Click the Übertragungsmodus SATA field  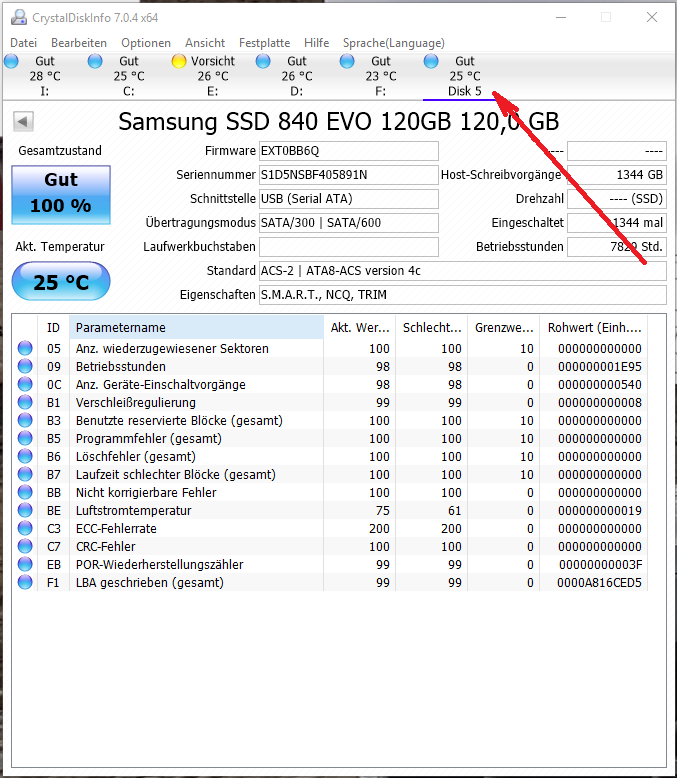pyautogui.click(x=349, y=223)
